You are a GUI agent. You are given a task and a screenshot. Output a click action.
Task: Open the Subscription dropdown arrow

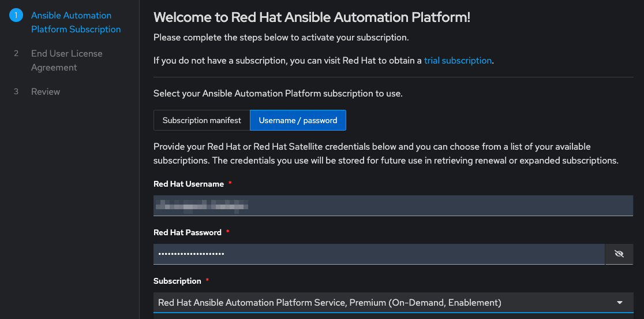point(620,303)
